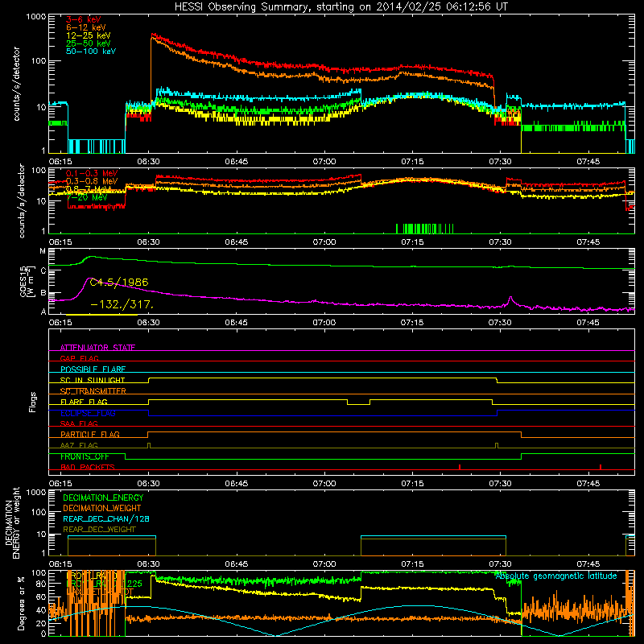644x644 pixels.
Task: Click 06:30 time label under MeV panel
Action: [x=148, y=242]
